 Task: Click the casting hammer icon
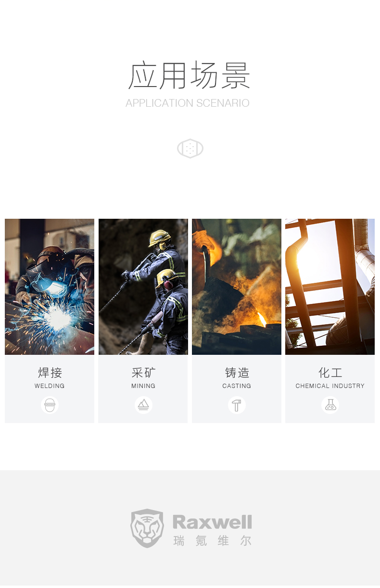(x=237, y=405)
